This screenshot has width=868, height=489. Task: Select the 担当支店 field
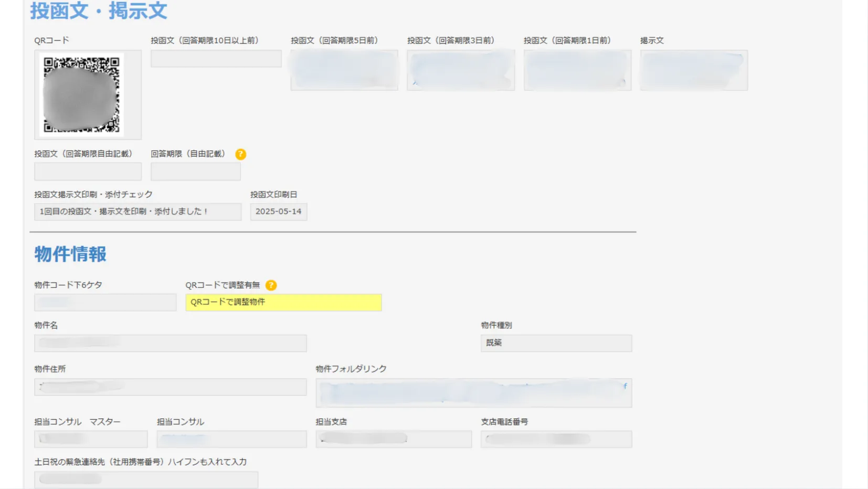point(393,439)
